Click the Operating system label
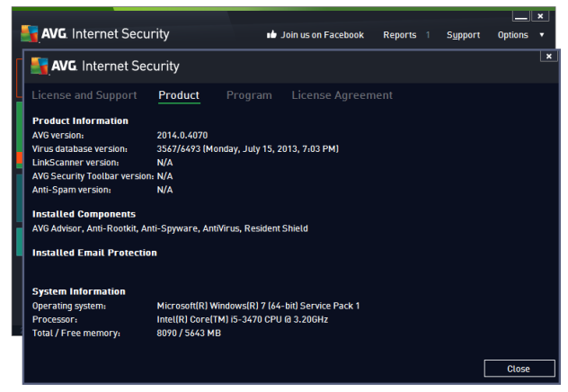Image resolution: width=568 pixels, height=392 pixels. tap(69, 306)
